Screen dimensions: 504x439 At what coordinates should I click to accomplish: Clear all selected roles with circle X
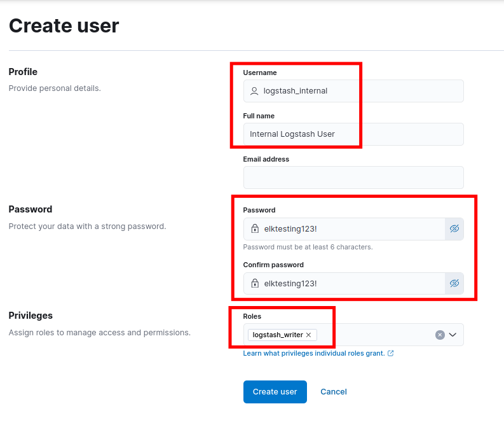click(x=440, y=335)
